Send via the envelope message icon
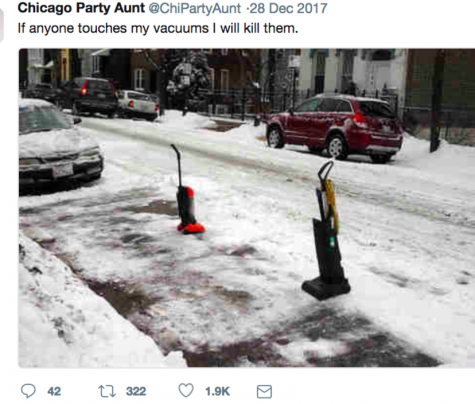The height and width of the screenshot is (404, 475). (x=264, y=391)
